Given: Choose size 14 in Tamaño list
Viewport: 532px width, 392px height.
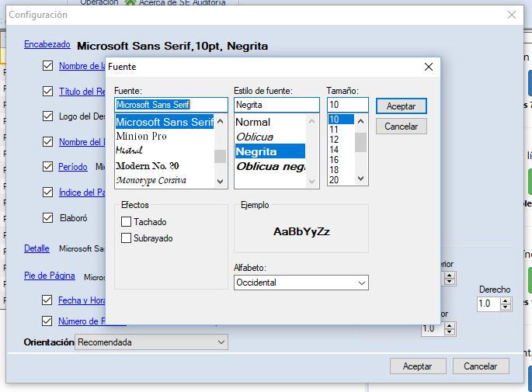Looking at the screenshot, I should (336, 150).
